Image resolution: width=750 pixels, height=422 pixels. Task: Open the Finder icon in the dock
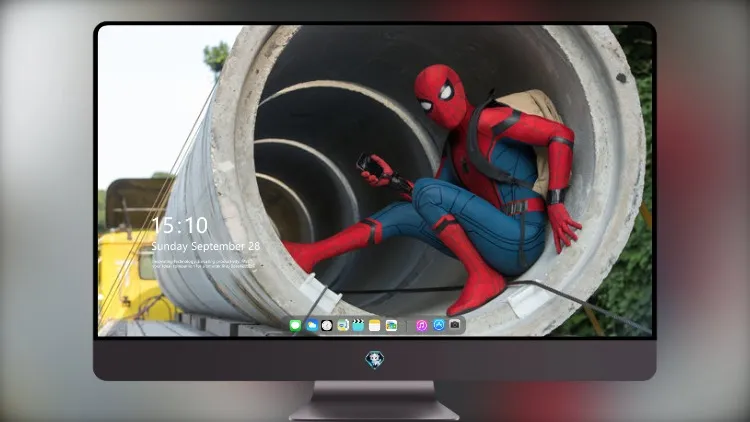tap(343, 326)
